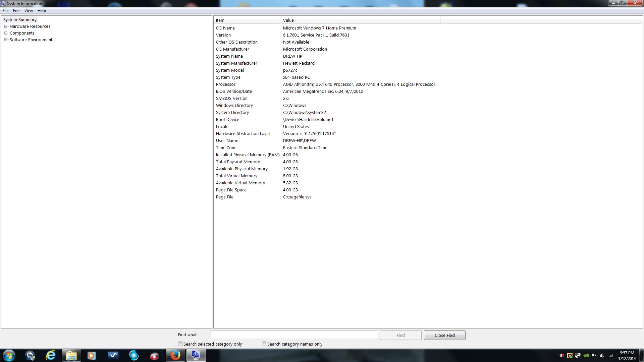Click the 'x64-based PC' value

pos(296,77)
